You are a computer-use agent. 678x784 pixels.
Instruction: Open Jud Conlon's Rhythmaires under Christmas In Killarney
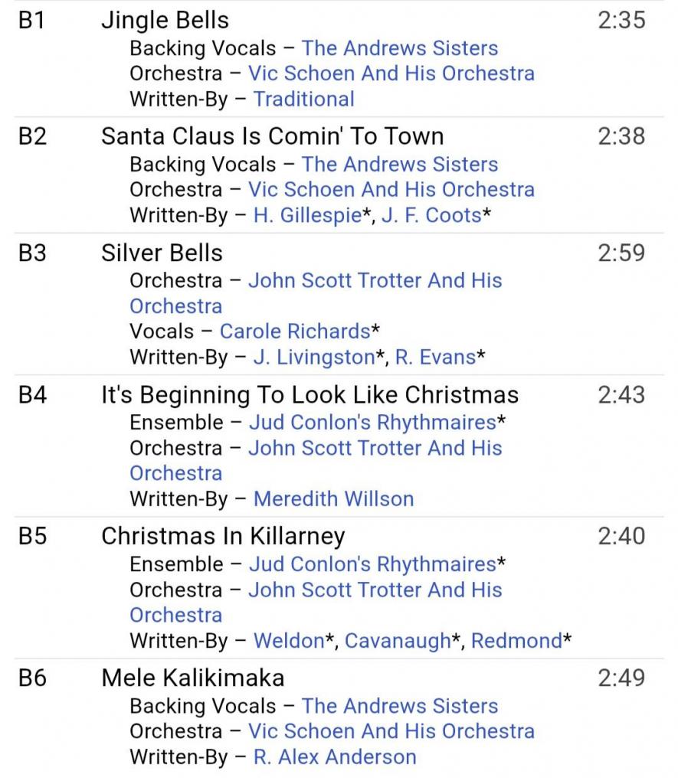click(372, 564)
